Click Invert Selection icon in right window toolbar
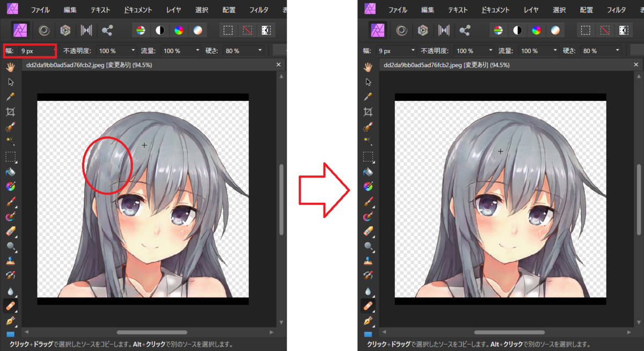This screenshot has width=644, height=351. pyautogui.click(x=624, y=30)
